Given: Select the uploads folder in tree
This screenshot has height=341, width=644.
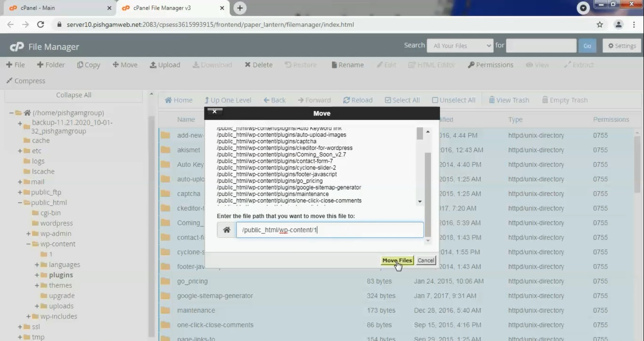Looking at the screenshot, I should point(61,306).
